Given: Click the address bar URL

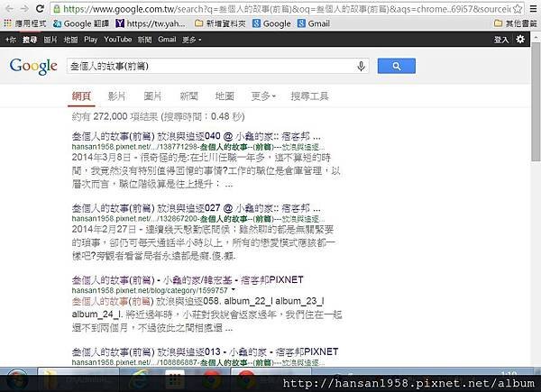Looking at the screenshot, I should (x=287, y=9).
